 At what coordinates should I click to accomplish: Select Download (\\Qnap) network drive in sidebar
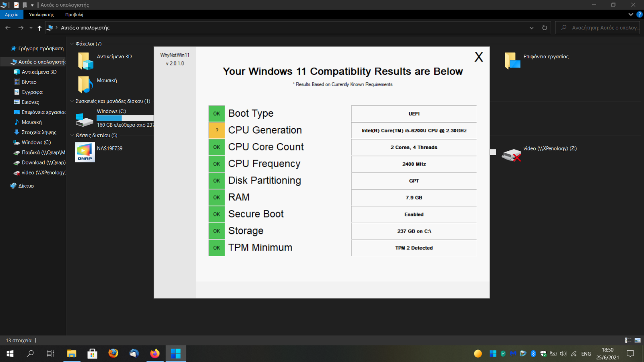(x=39, y=162)
